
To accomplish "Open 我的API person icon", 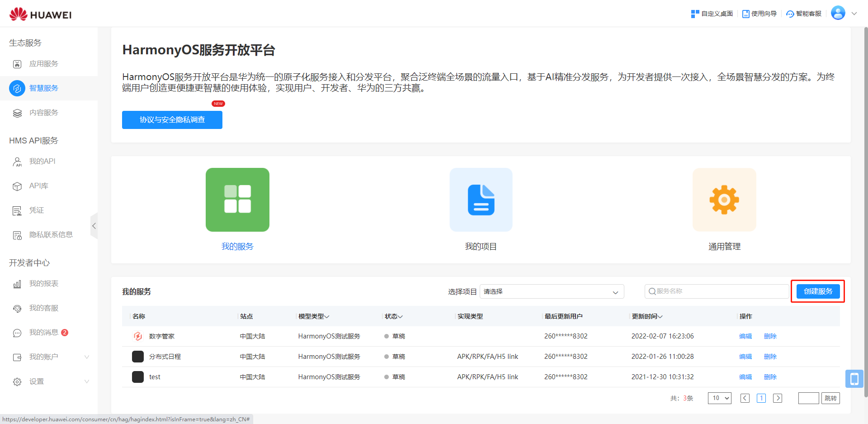I will [17, 162].
